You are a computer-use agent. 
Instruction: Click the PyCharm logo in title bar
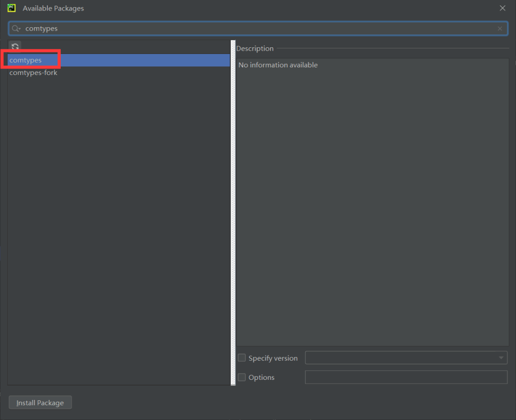click(x=12, y=8)
